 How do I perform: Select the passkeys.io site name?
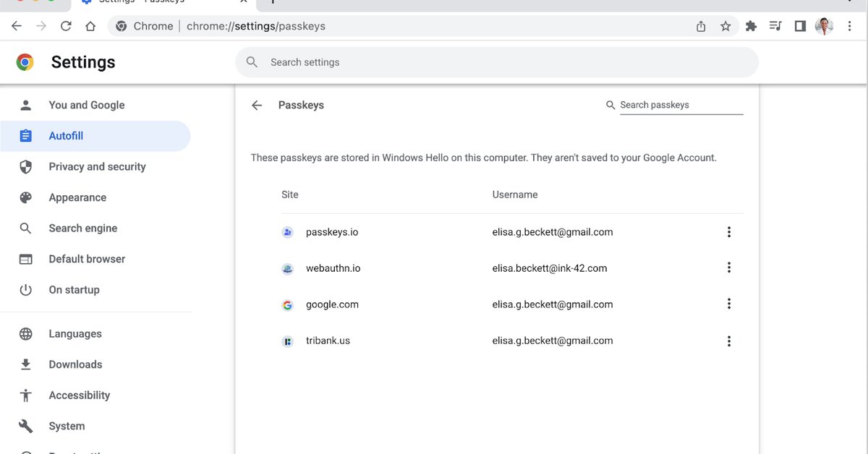[332, 232]
